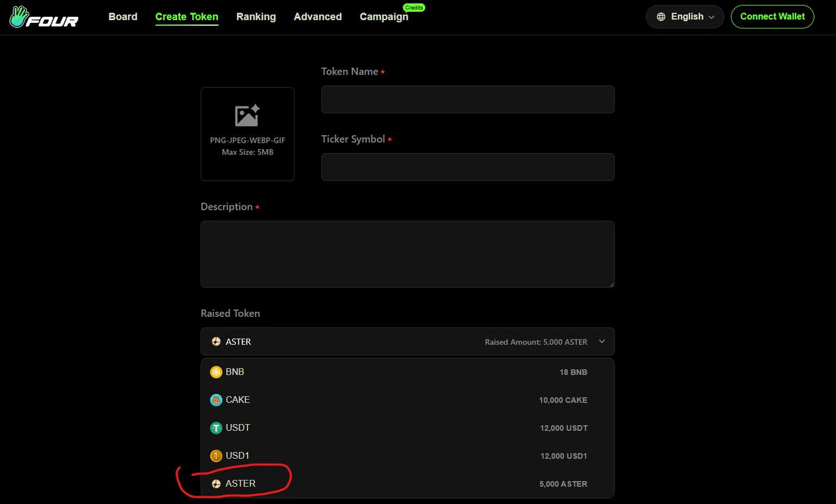Viewport: 836px width, 504px height.
Task: Click the 'Ticker Symbol' label
Action: coord(353,139)
